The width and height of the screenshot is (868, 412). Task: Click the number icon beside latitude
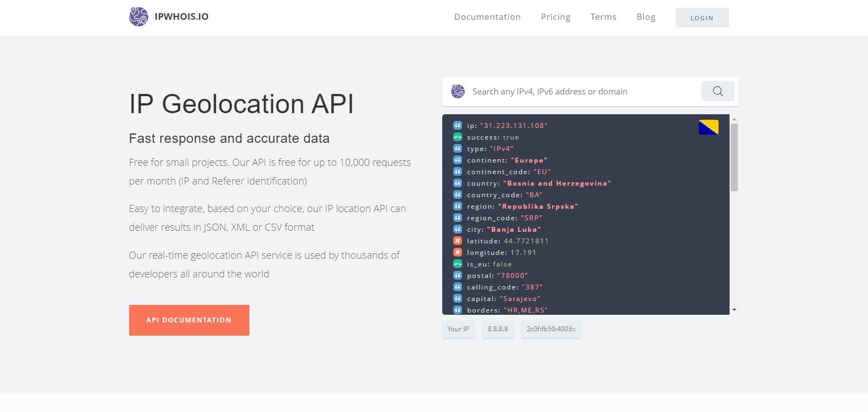point(458,241)
